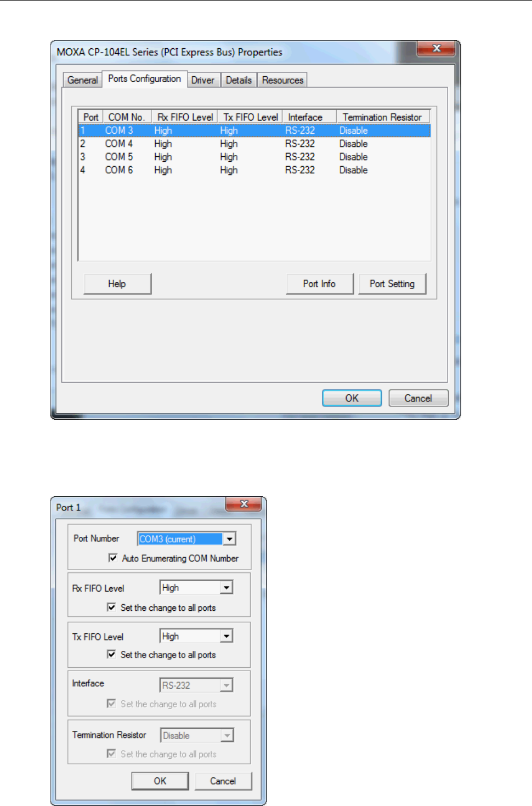532x806 pixels.
Task: Confirm Properties dialog with OK
Action: [352, 398]
